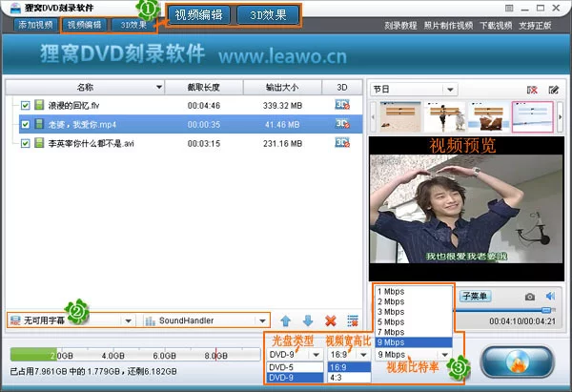The height and width of the screenshot is (392, 572).
Task: Select 7 Mbps bitrate option
Action: [x=414, y=332]
